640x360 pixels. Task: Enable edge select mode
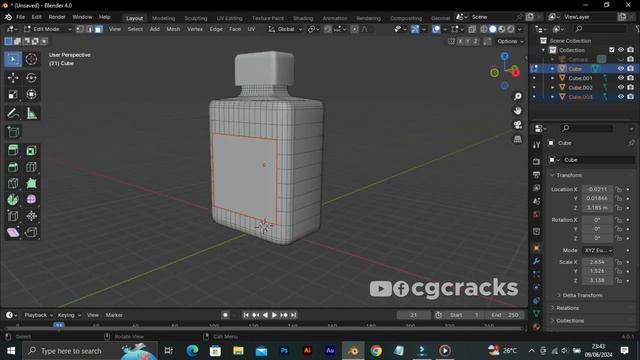[89, 29]
